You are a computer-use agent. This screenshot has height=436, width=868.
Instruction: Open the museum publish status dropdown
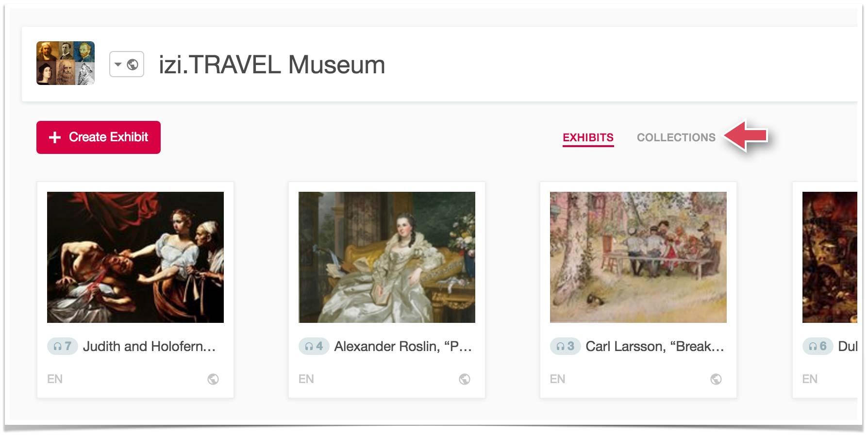coord(126,64)
